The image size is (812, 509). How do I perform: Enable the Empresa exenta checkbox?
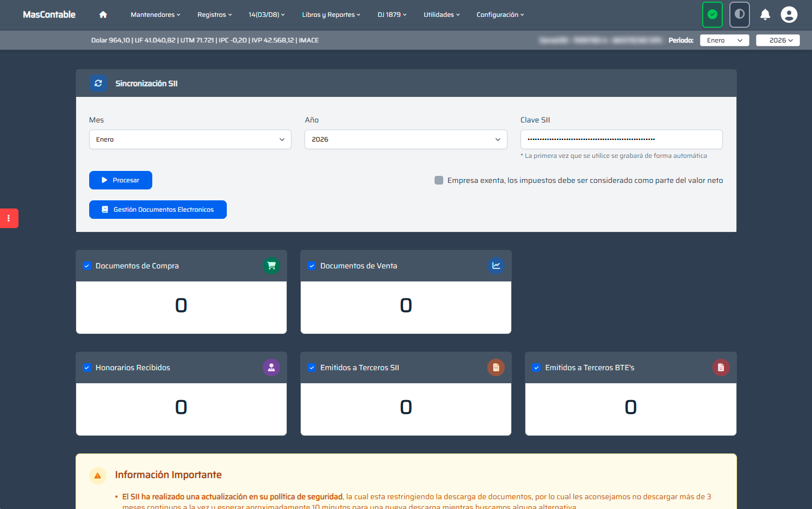[x=439, y=180]
